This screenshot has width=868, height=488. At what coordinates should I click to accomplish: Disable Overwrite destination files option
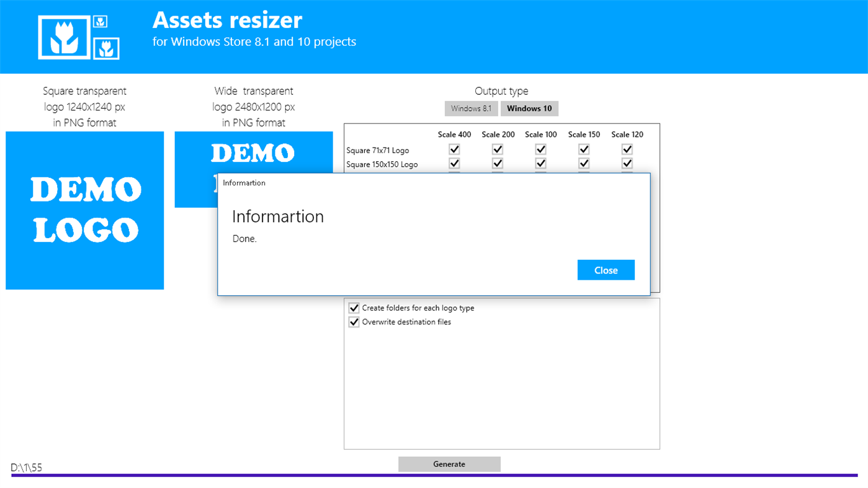[354, 322]
